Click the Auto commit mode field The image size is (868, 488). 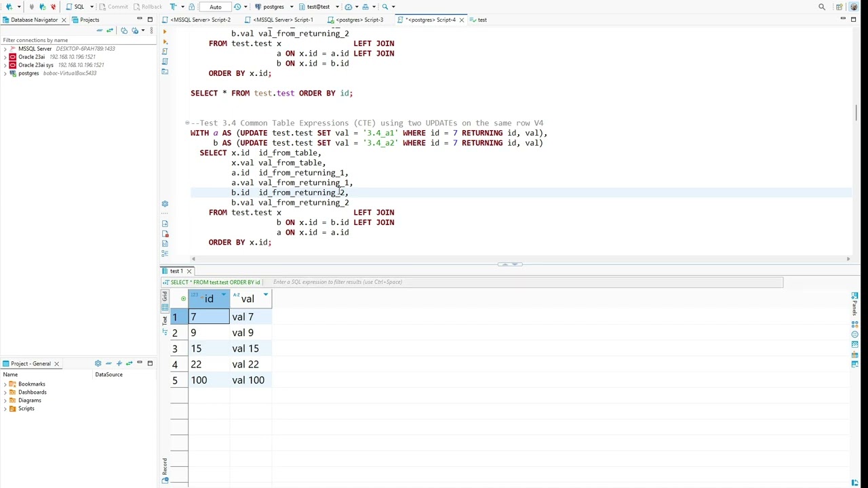[215, 7]
